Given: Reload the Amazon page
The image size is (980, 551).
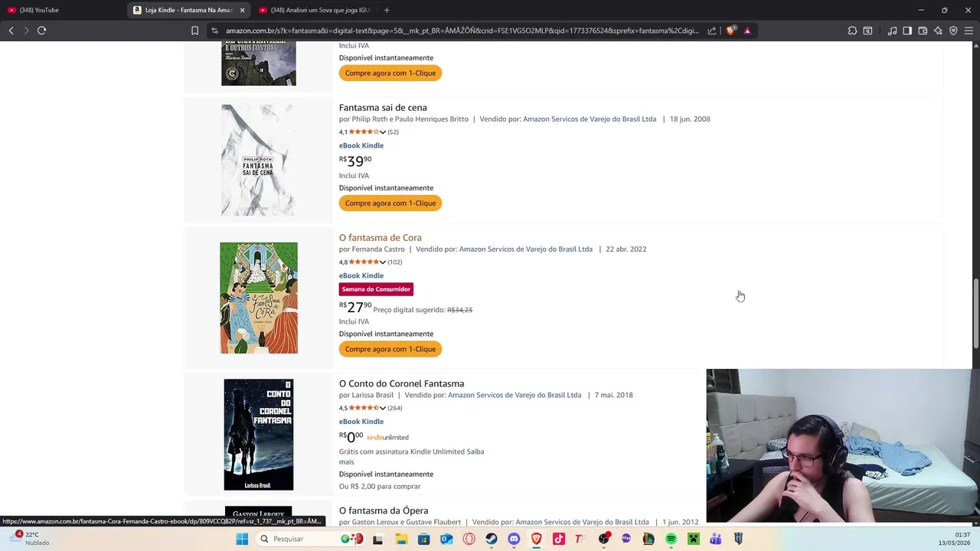Looking at the screenshot, I should pyautogui.click(x=41, y=31).
